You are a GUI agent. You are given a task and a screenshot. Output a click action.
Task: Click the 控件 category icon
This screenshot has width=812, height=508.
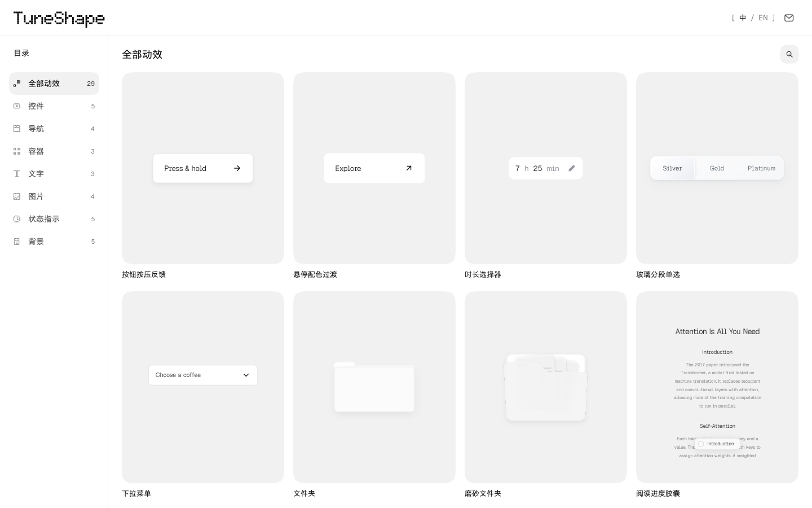click(x=17, y=106)
